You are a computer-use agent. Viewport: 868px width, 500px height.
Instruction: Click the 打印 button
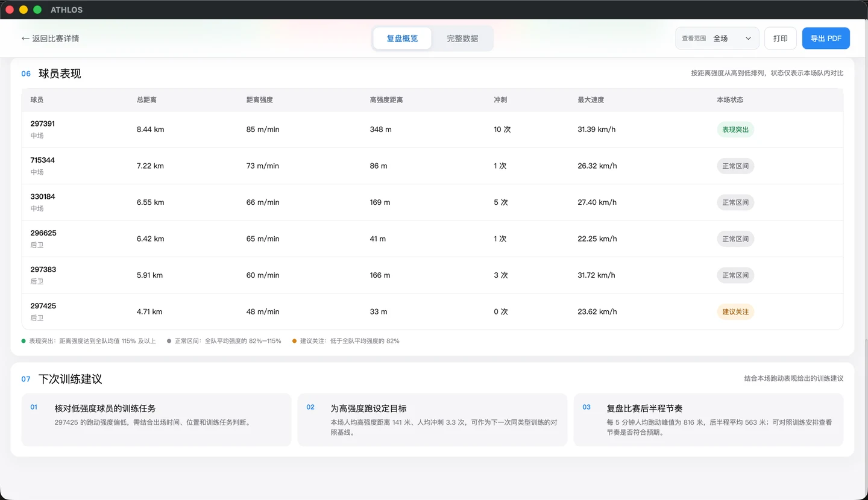pos(781,39)
